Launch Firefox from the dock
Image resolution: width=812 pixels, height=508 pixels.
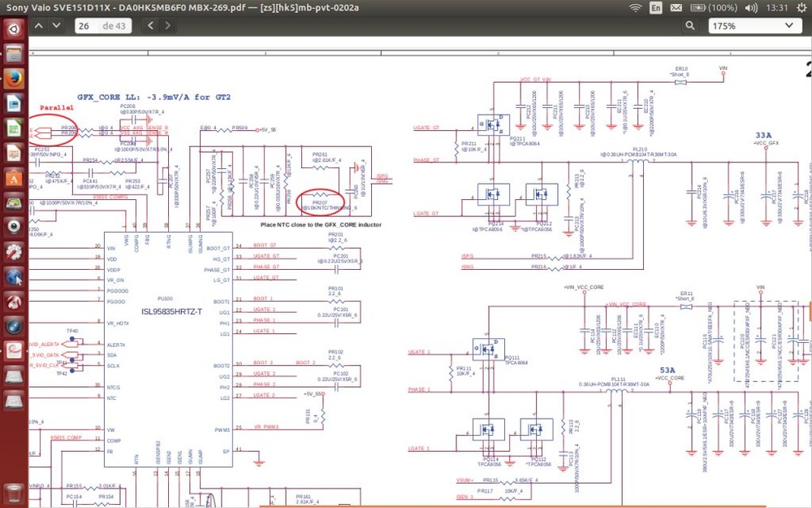click(14, 79)
